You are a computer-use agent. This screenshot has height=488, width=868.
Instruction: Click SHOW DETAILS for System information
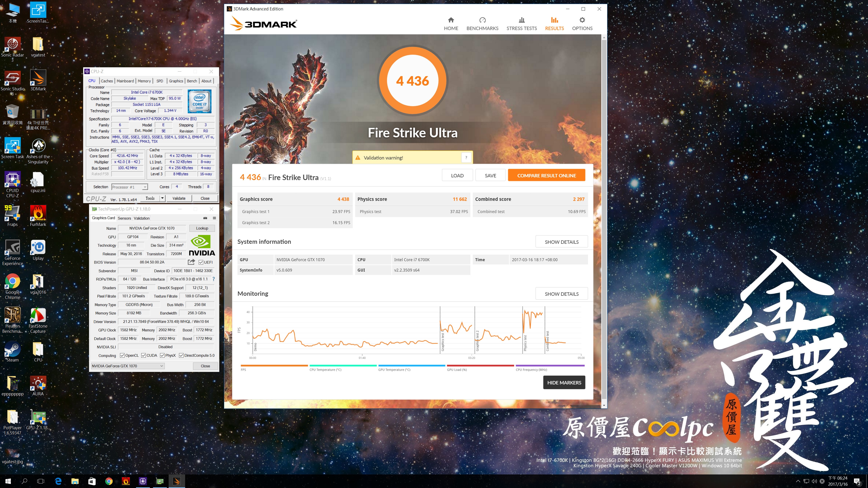[x=561, y=242]
